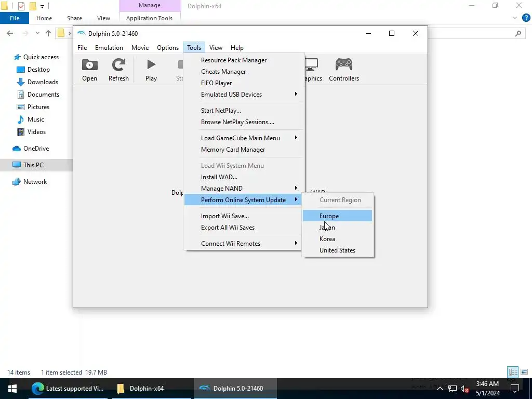The width and height of the screenshot is (532, 399).
Task: Open Explorer help question mark icon
Action: (x=526, y=18)
